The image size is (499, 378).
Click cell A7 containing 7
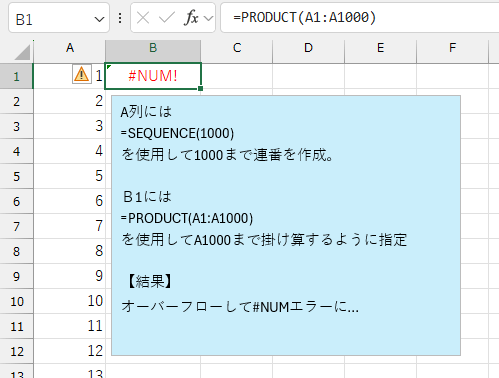[70, 226]
